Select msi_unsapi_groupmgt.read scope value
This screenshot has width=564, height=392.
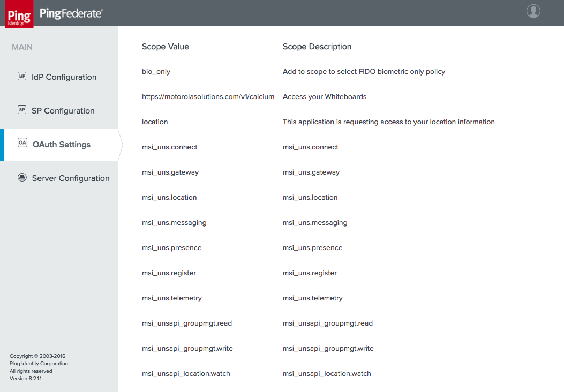(187, 323)
